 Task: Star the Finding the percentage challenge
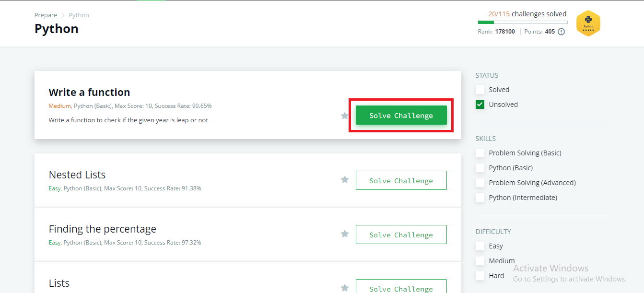click(x=344, y=234)
